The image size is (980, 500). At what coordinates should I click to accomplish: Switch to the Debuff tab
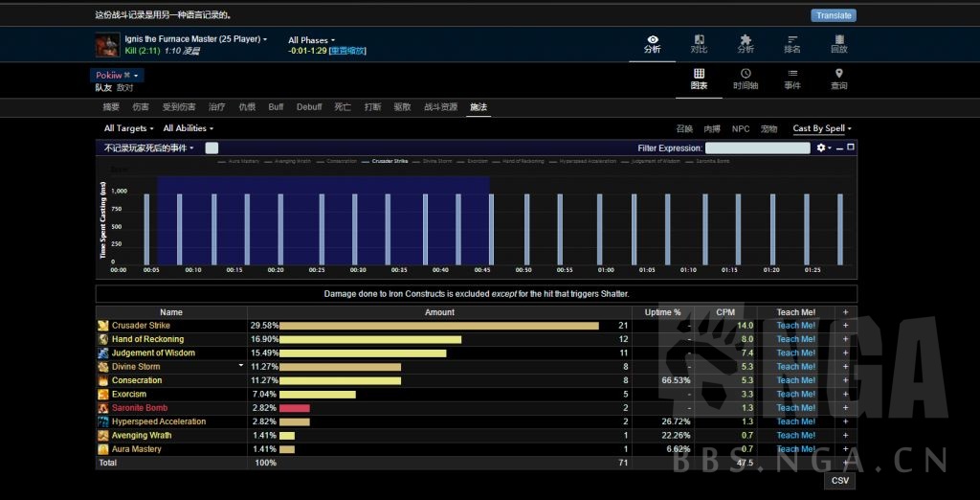click(309, 107)
